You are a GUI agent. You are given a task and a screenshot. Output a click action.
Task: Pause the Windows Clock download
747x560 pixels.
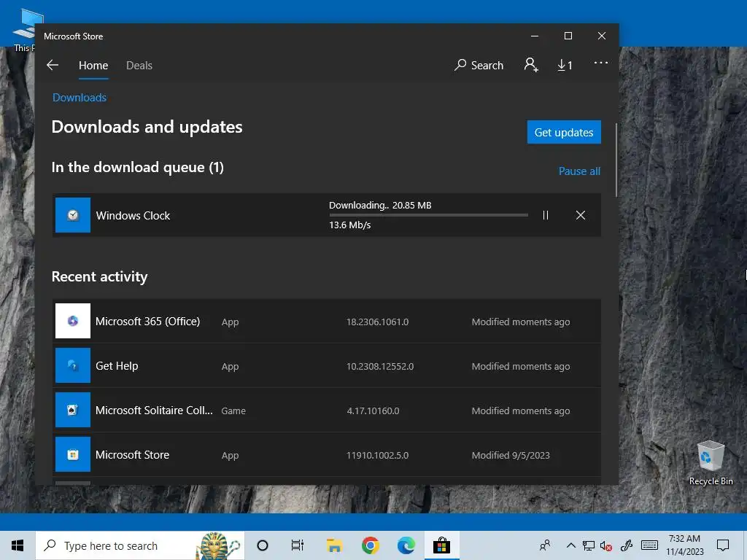(x=546, y=215)
